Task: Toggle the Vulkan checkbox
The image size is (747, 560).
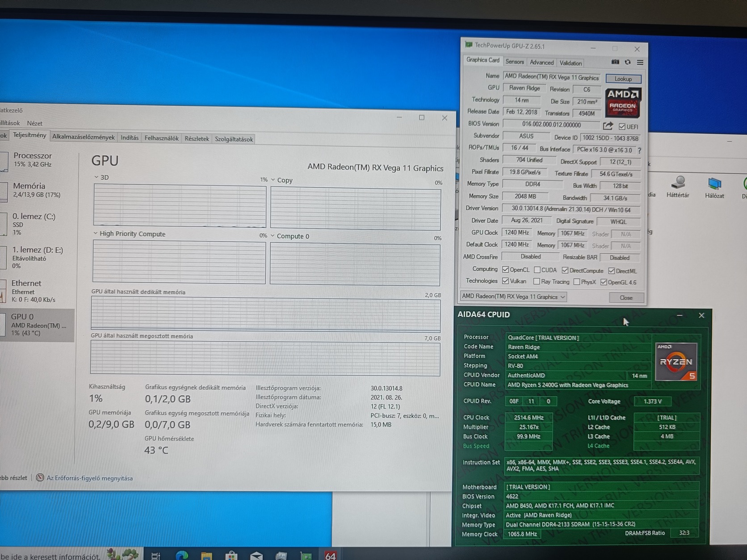Action: point(505,281)
